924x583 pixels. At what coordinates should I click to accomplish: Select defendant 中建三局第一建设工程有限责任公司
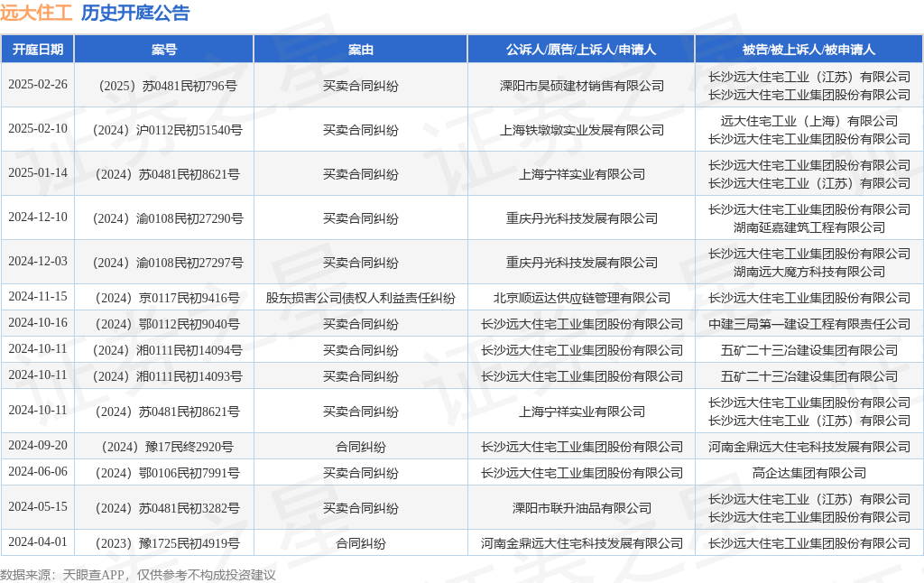809,324
